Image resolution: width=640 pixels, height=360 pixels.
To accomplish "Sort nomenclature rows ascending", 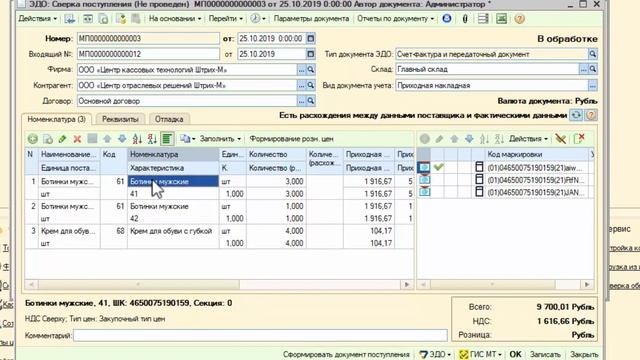I will tap(137, 139).
